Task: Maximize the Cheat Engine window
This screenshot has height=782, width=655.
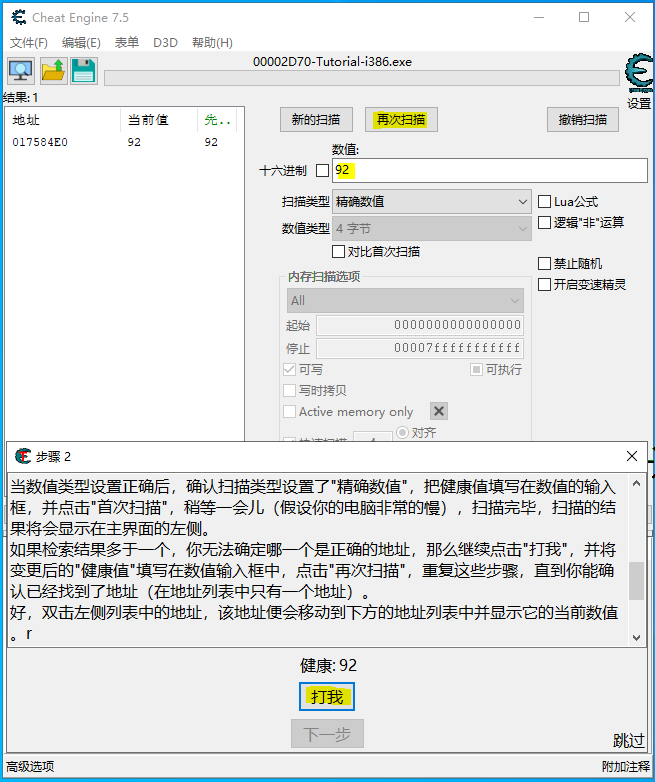Action: (584, 17)
